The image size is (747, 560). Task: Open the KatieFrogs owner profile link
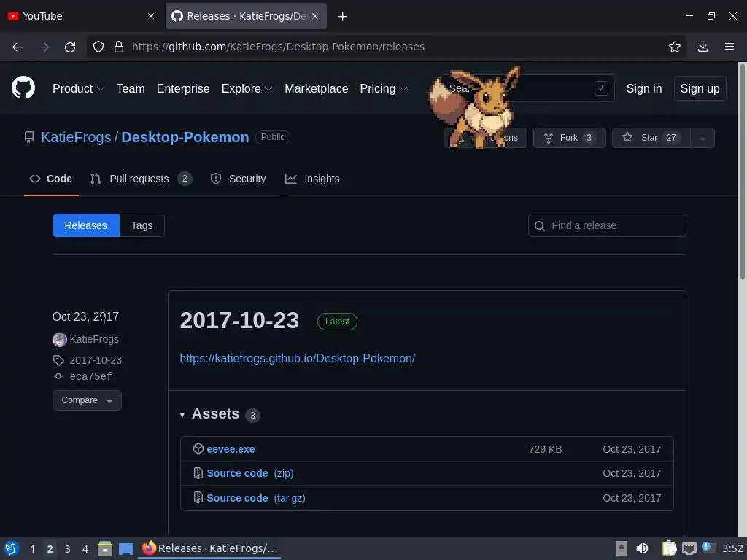(76, 137)
